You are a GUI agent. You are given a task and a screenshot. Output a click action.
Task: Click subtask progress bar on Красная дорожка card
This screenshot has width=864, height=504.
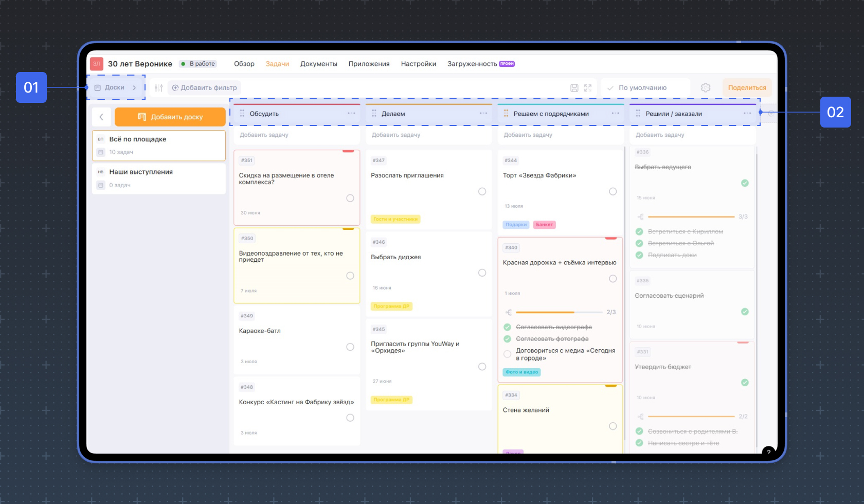point(559,312)
